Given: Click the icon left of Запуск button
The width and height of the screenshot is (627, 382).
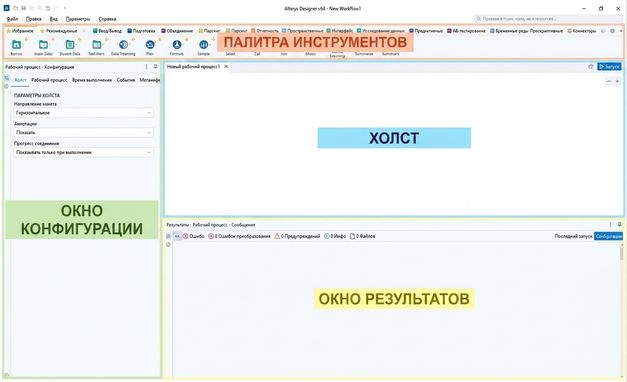Looking at the screenshot, I should [591, 67].
